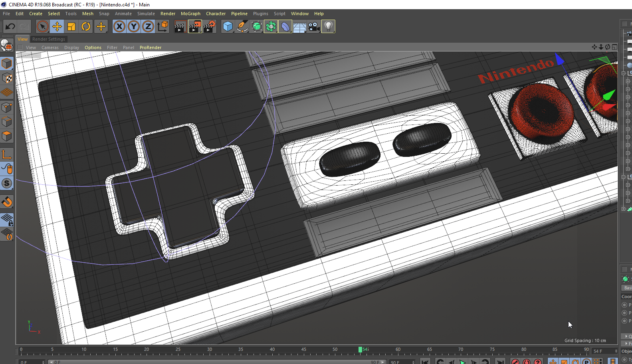The width and height of the screenshot is (632, 364).
Task: Select the Scale tool
Action: [x=71, y=27]
